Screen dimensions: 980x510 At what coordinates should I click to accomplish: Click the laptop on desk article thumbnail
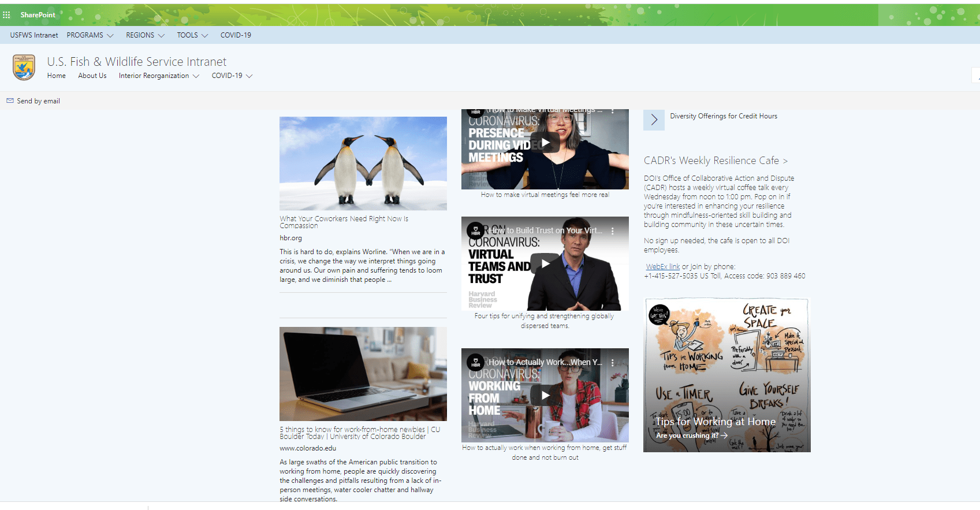tap(363, 374)
